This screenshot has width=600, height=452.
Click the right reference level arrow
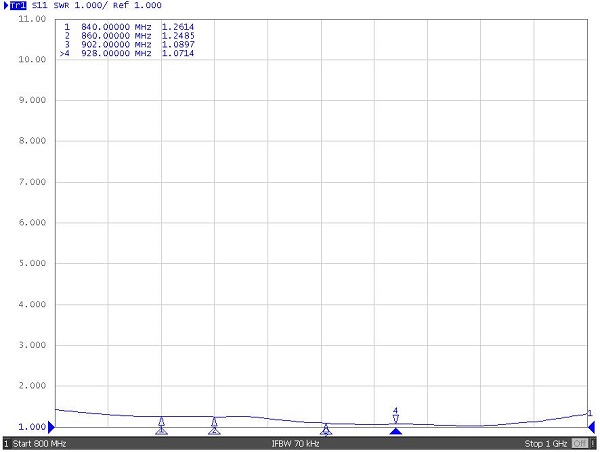coord(591,427)
